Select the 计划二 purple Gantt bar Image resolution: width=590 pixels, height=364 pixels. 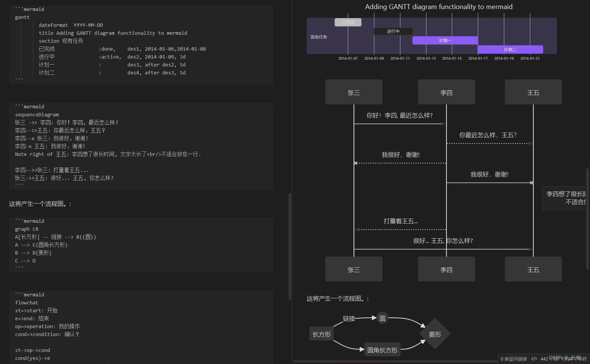click(x=510, y=49)
